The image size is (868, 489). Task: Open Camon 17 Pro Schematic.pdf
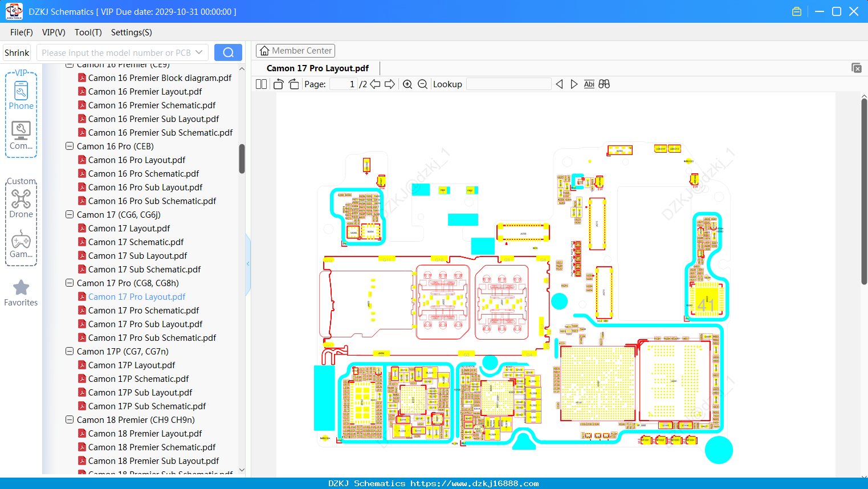tap(144, 311)
